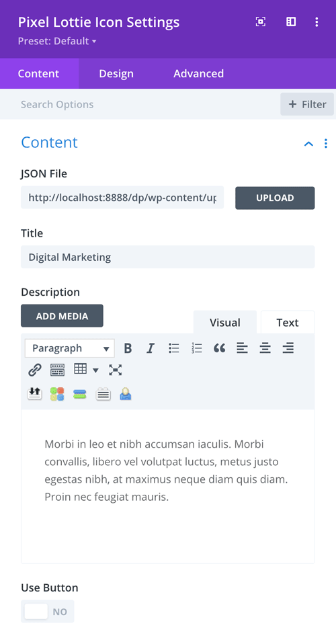The image size is (336, 644).
Task: Toggle italic formatting in editor
Action: tap(151, 348)
